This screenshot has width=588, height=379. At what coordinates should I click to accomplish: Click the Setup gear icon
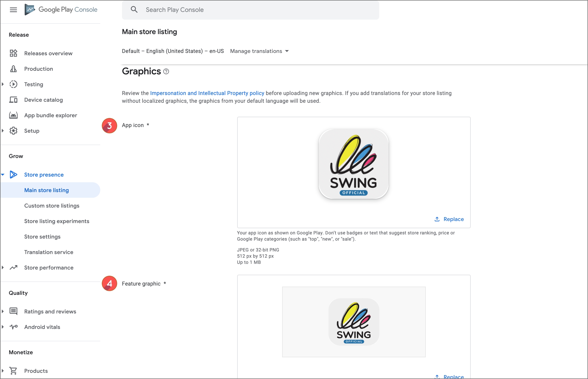tap(13, 131)
